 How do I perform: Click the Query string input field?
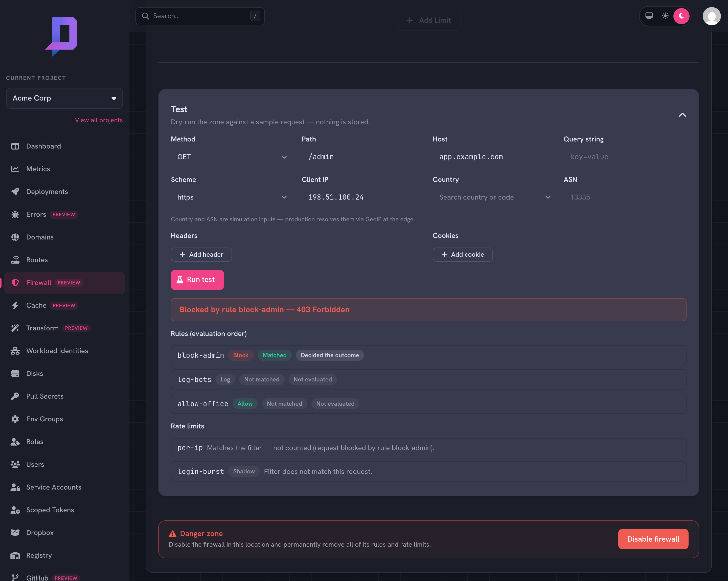point(625,157)
